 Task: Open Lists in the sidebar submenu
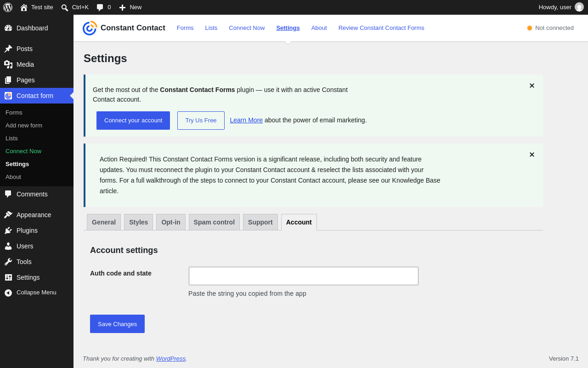coord(11,138)
